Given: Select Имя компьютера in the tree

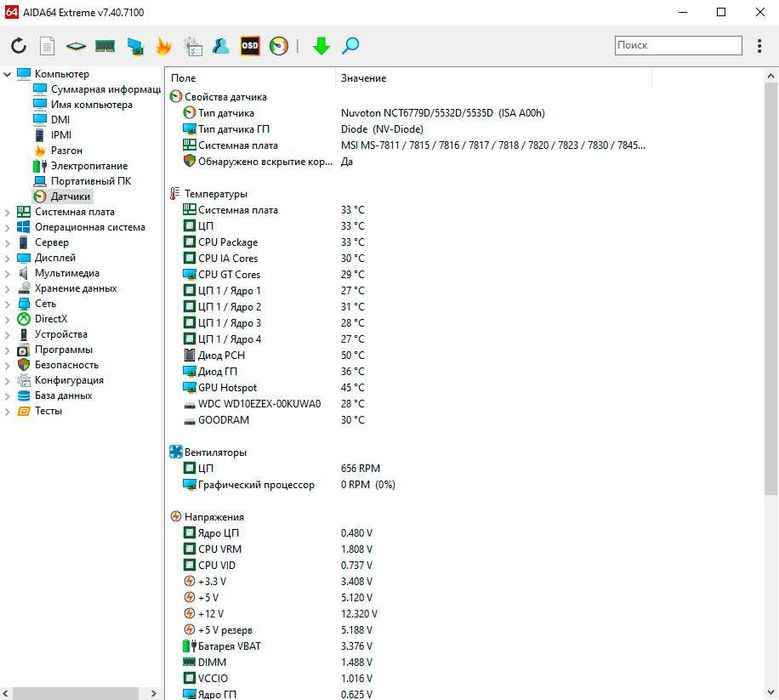Looking at the screenshot, I should (91, 104).
